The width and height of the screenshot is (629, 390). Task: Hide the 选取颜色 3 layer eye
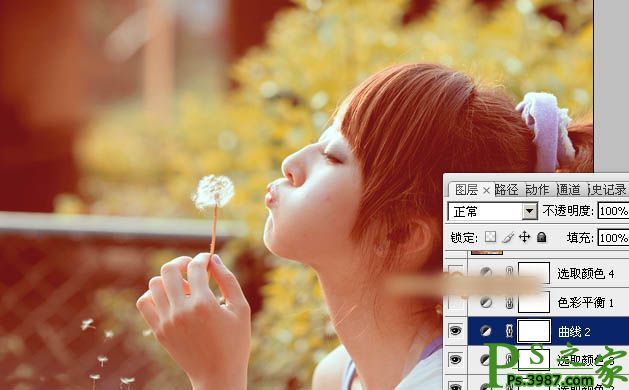(455, 360)
